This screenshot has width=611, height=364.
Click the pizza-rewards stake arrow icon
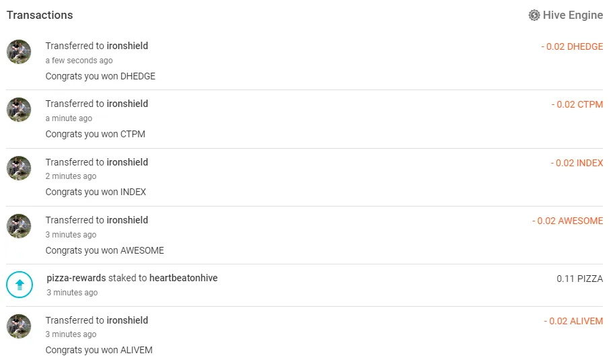point(20,285)
